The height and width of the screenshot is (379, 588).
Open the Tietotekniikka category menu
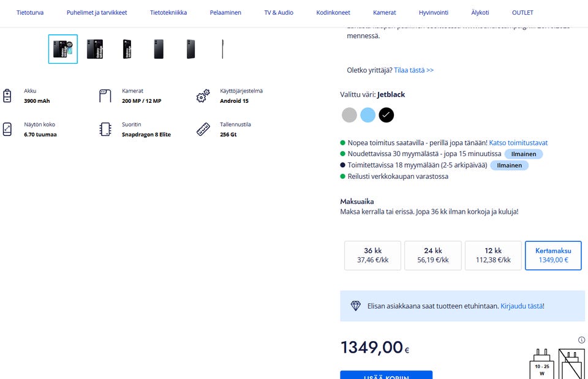(x=168, y=13)
